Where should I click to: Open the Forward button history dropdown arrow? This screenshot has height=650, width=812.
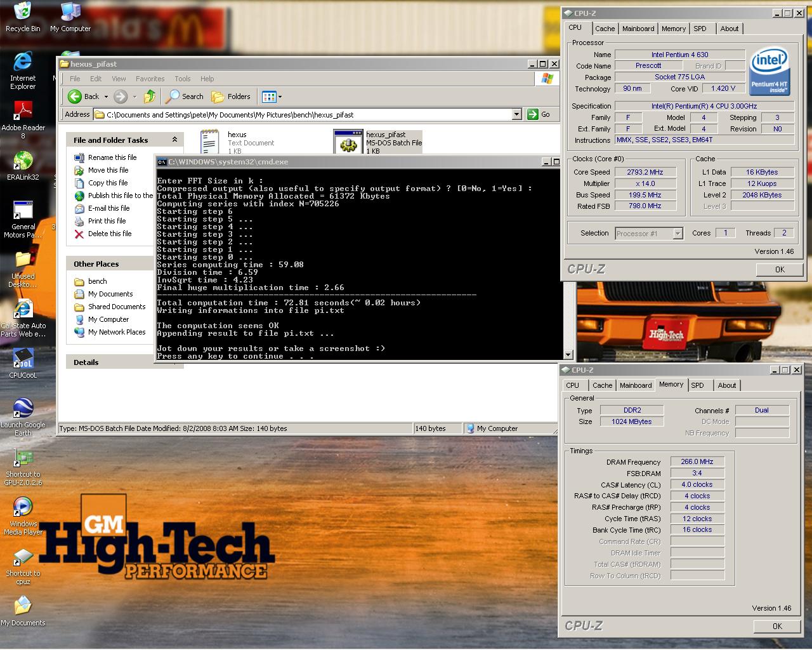[x=134, y=96]
